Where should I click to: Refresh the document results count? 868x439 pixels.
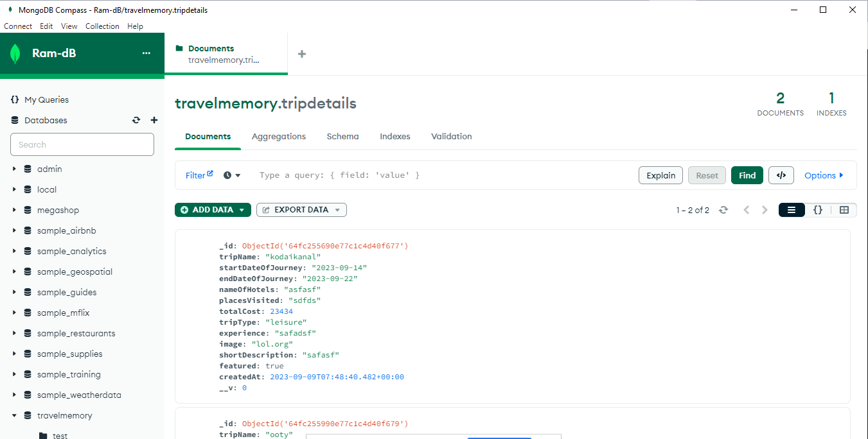pyautogui.click(x=723, y=210)
